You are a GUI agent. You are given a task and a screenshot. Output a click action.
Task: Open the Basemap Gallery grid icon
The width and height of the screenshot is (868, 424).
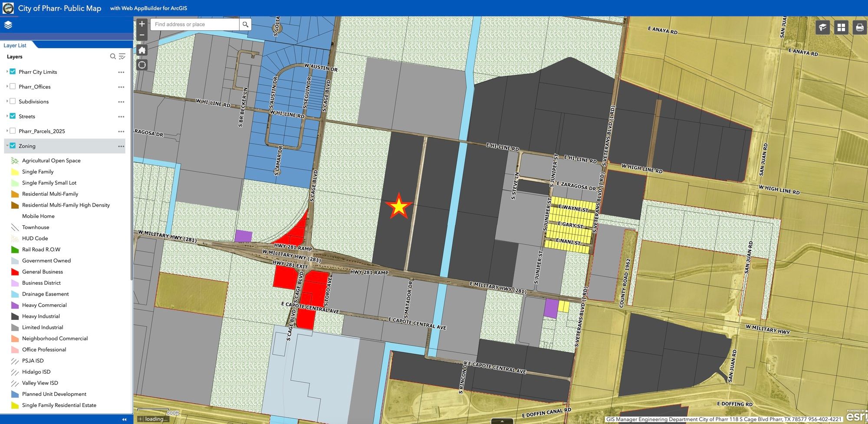click(841, 27)
